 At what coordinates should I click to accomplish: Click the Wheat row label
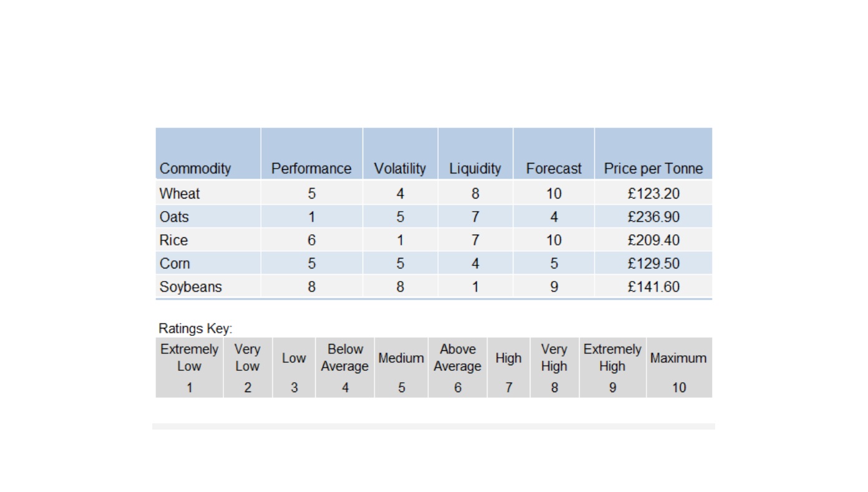[x=180, y=194]
